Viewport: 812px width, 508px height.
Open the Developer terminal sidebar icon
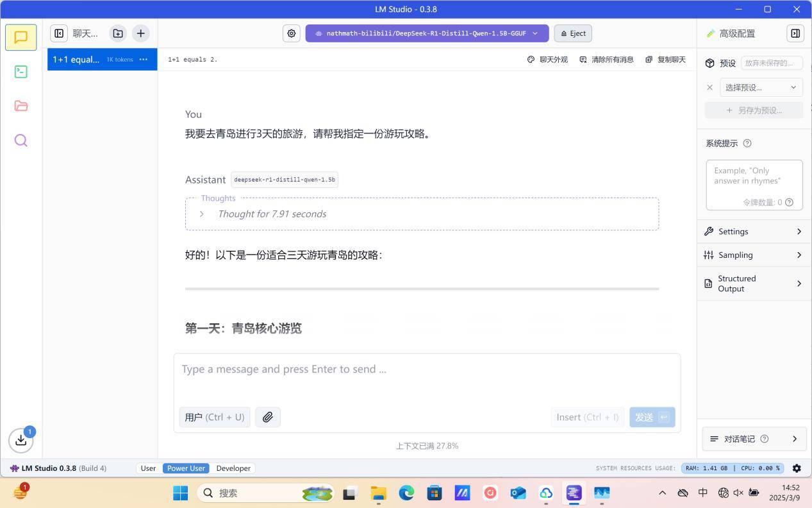(x=21, y=72)
